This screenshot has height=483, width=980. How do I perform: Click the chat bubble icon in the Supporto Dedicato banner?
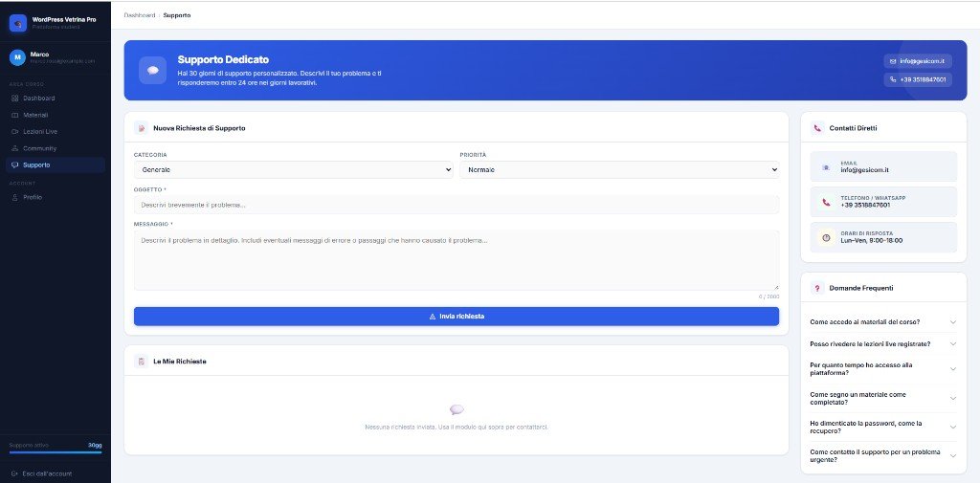pos(152,70)
